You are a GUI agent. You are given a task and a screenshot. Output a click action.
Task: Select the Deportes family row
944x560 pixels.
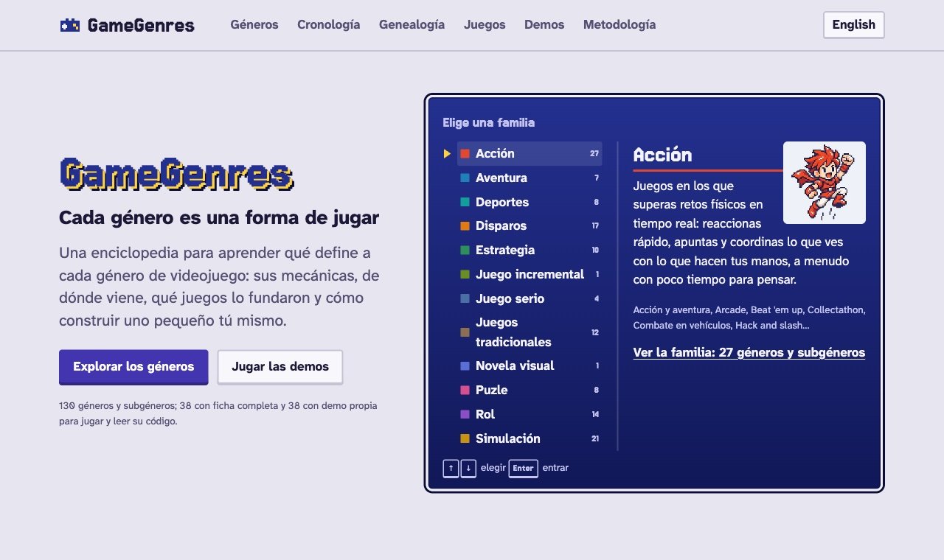tap(530, 202)
